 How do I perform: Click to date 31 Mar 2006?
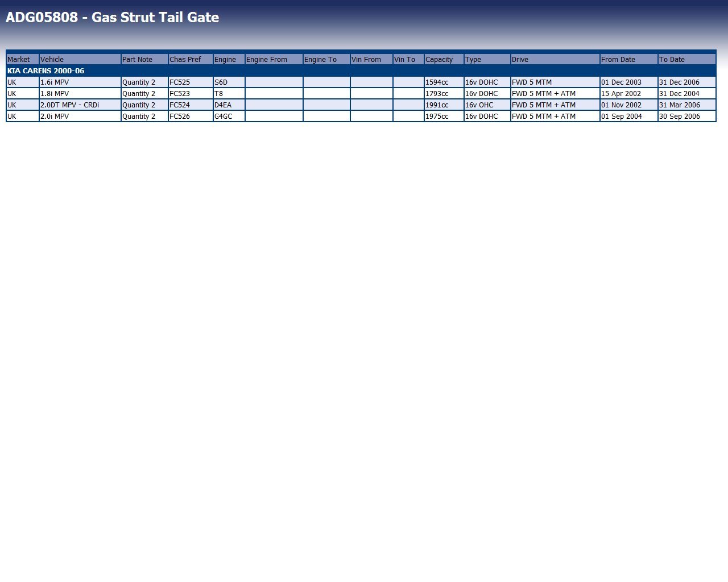687,105
